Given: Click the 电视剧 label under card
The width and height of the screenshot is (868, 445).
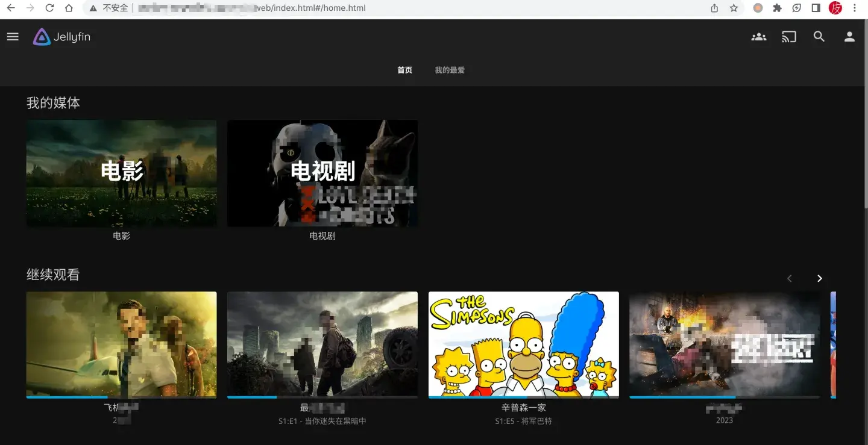Looking at the screenshot, I should pyautogui.click(x=322, y=236).
